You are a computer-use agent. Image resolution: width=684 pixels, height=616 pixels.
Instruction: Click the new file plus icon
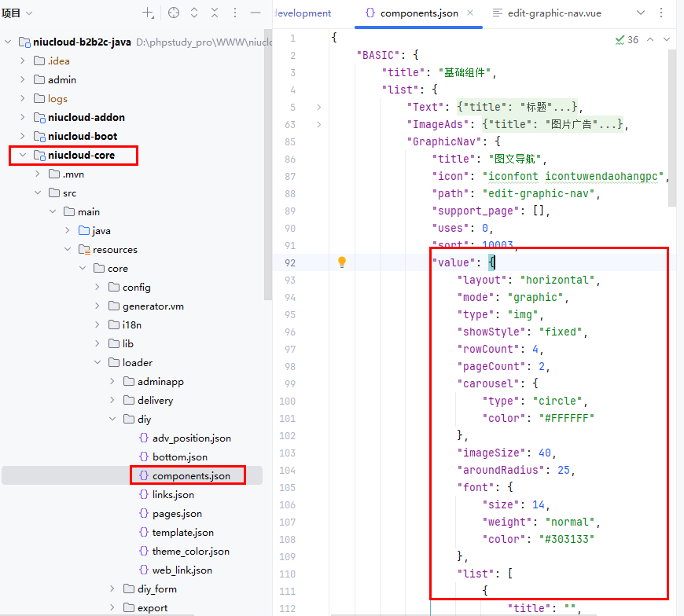(148, 13)
